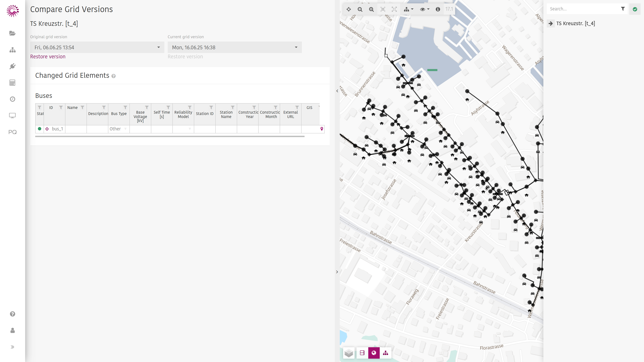Viewport: 644px width, 362px height.
Task: Show map info with the info icon
Action: [438, 9]
